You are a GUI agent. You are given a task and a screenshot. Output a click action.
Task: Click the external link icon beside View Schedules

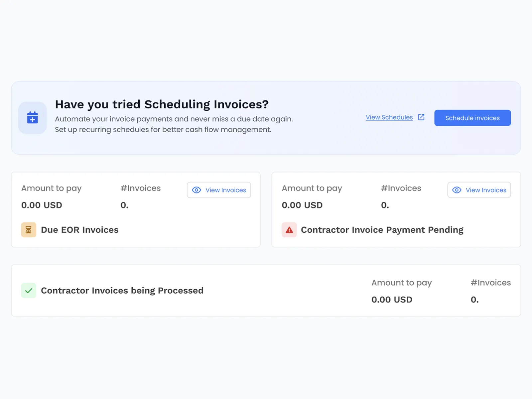coord(421,117)
